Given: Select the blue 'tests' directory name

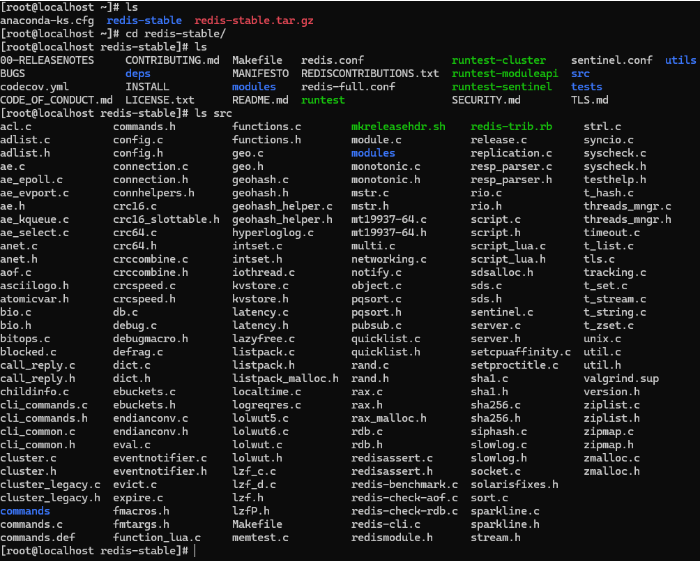Looking at the screenshot, I should coord(587,87).
